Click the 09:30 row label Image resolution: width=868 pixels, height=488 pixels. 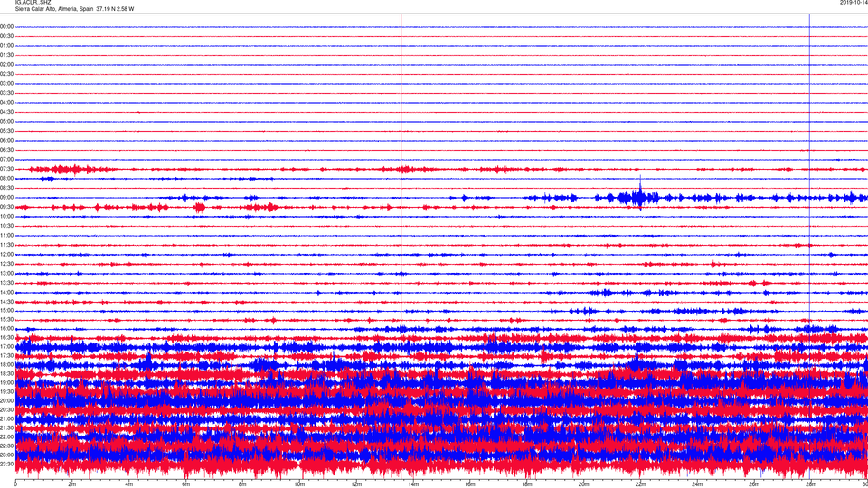[x=6, y=207]
